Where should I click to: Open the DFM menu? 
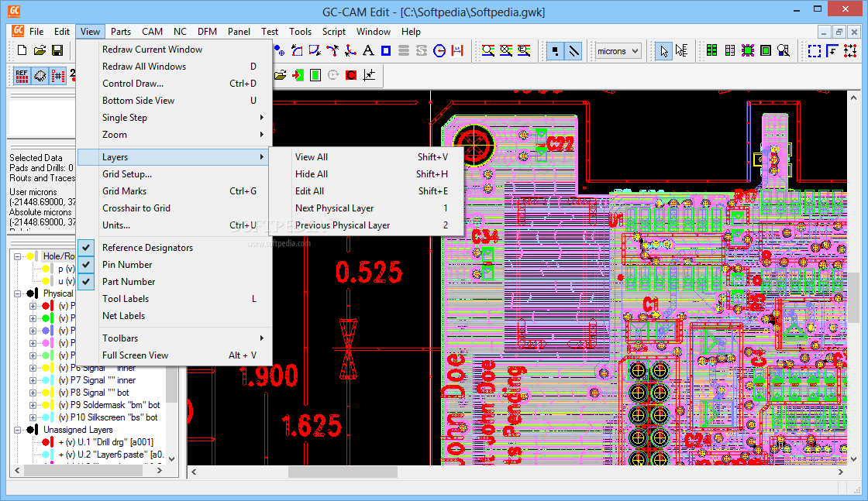tap(207, 32)
